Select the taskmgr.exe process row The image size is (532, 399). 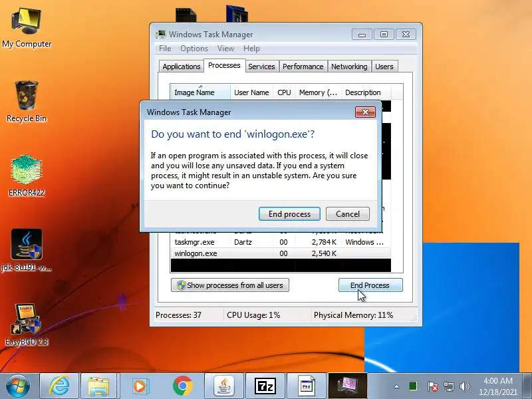(281, 242)
